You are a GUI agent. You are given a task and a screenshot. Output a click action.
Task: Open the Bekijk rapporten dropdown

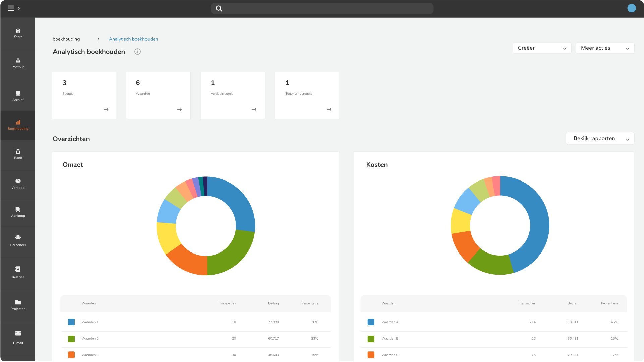click(x=600, y=138)
